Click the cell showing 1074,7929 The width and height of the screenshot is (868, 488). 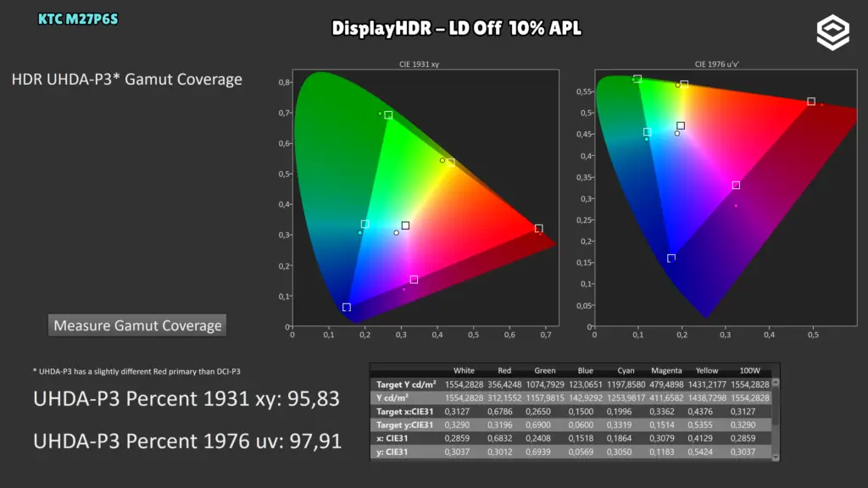pos(545,385)
